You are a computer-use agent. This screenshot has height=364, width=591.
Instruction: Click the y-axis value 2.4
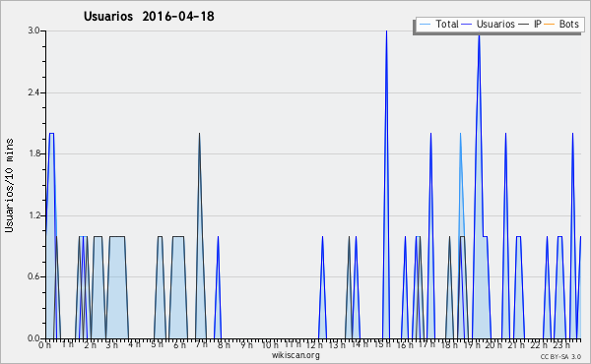click(33, 92)
